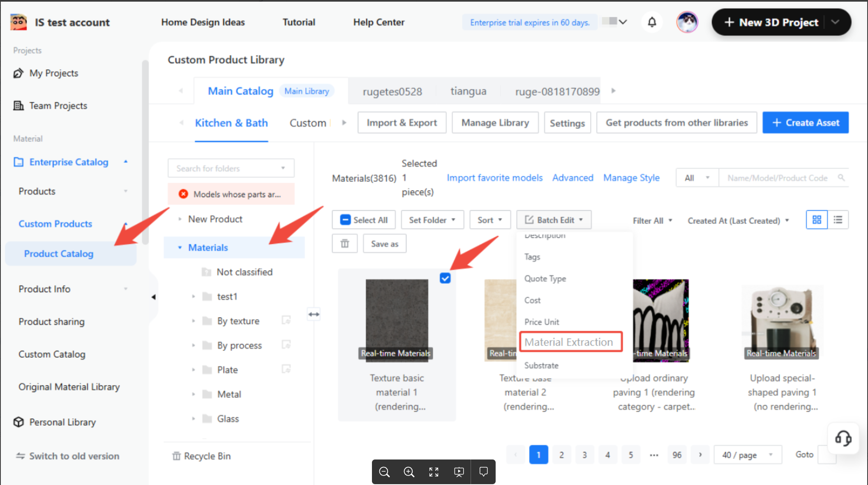Open the Import favorite models link
868x485 pixels.
[x=494, y=178]
